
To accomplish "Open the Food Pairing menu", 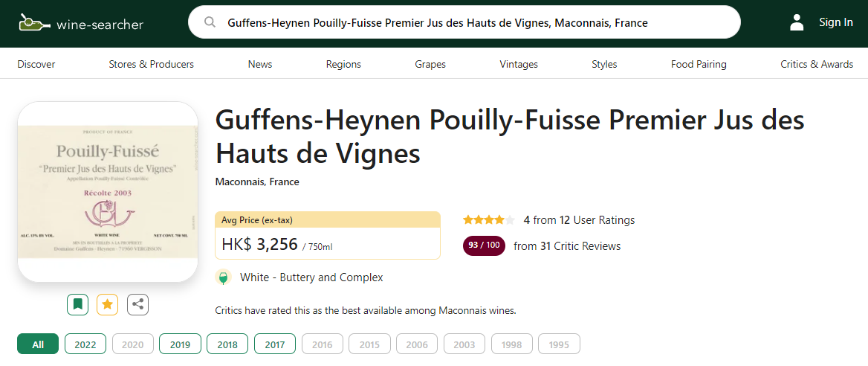I will [x=699, y=64].
